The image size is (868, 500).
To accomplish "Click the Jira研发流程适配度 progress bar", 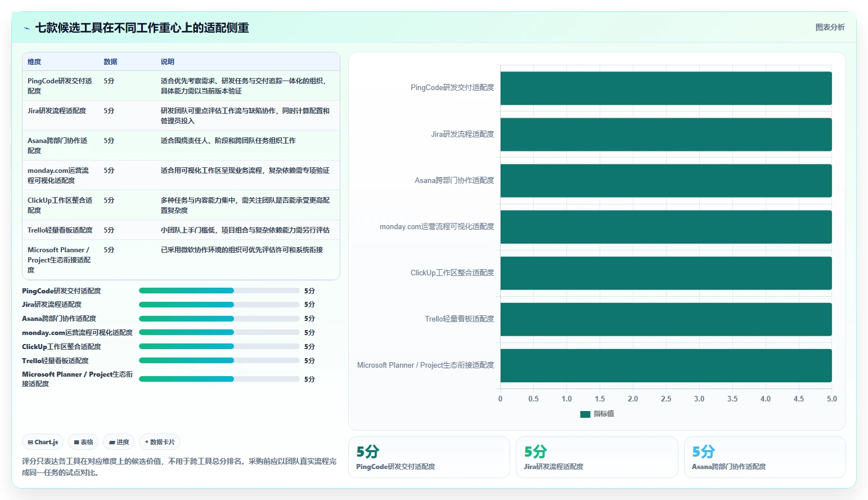I will [219, 305].
